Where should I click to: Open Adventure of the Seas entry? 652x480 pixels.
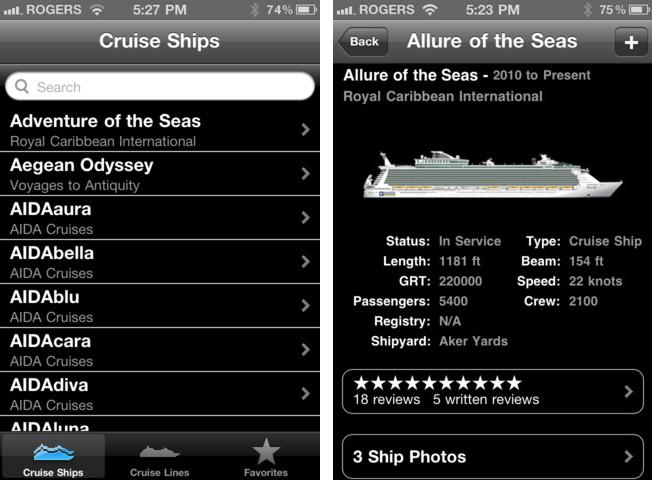pyautogui.click(x=150, y=129)
